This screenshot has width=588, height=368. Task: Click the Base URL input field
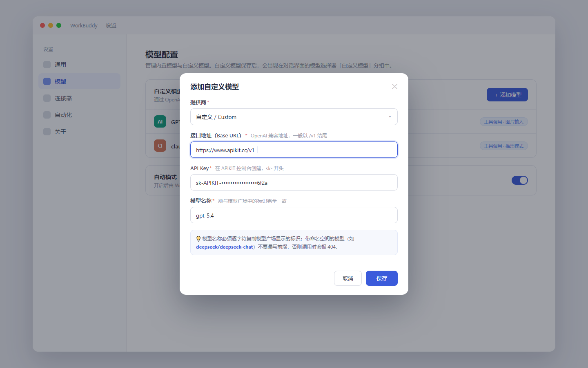(294, 150)
